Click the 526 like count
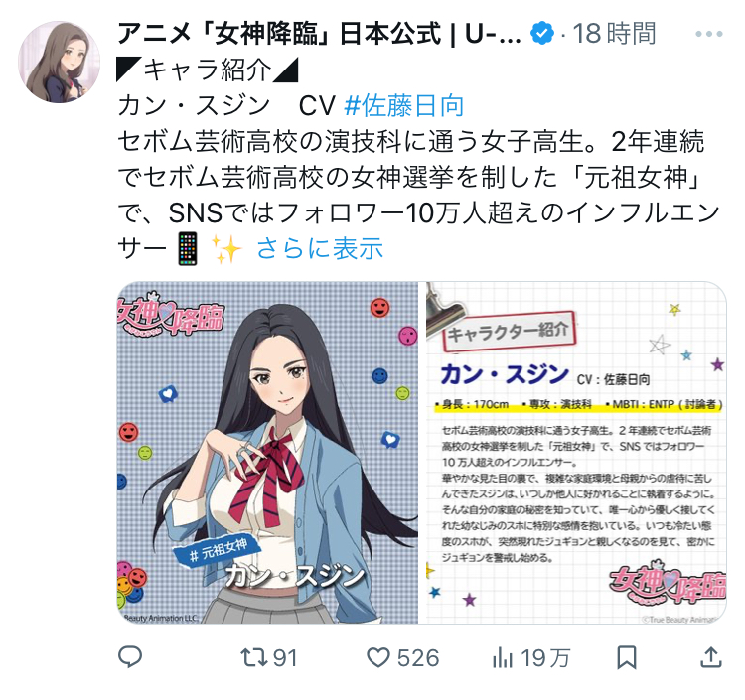 tap(418, 658)
